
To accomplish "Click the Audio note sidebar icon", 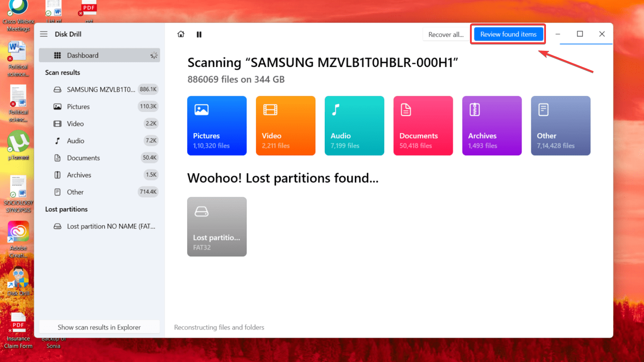I will 58,141.
